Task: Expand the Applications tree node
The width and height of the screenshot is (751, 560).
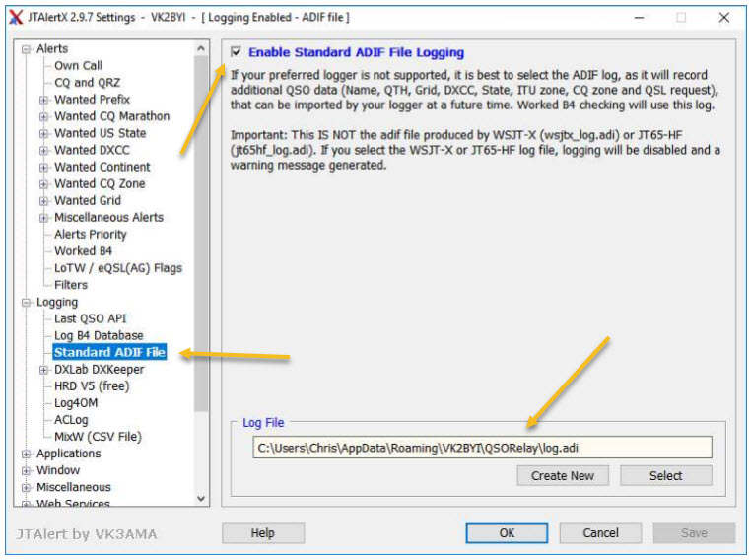Action: click(27, 454)
